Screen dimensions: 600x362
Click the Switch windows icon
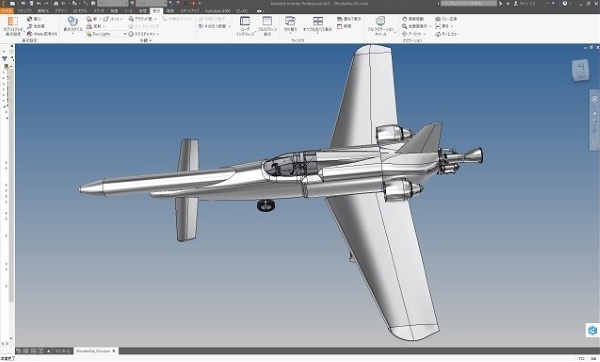click(x=290, y=21)
